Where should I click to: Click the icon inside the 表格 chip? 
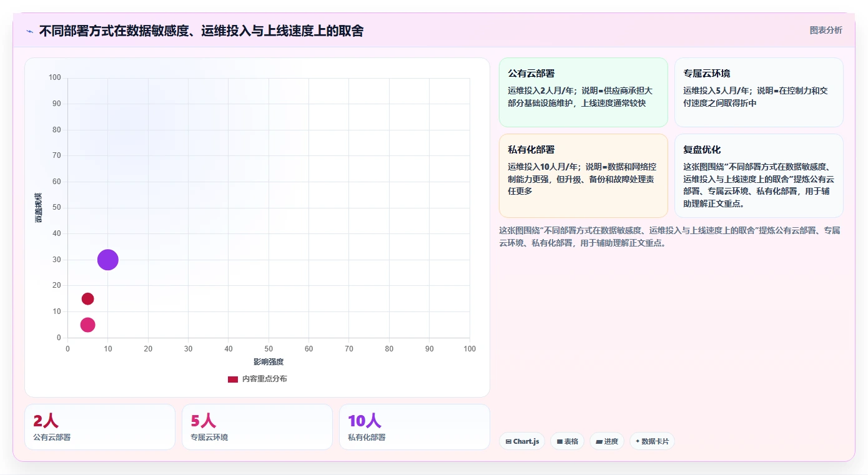point(560,442)
